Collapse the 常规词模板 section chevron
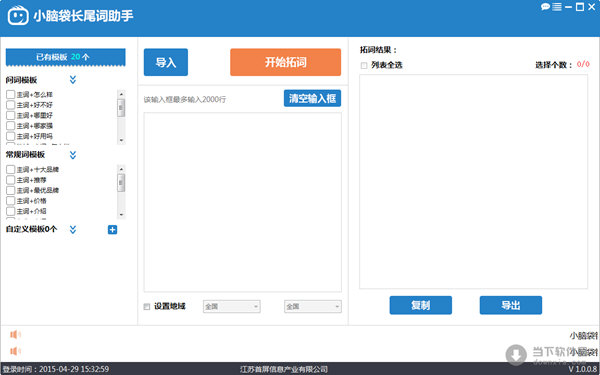Viewport: 600px width, 375px height. (73, 155)
